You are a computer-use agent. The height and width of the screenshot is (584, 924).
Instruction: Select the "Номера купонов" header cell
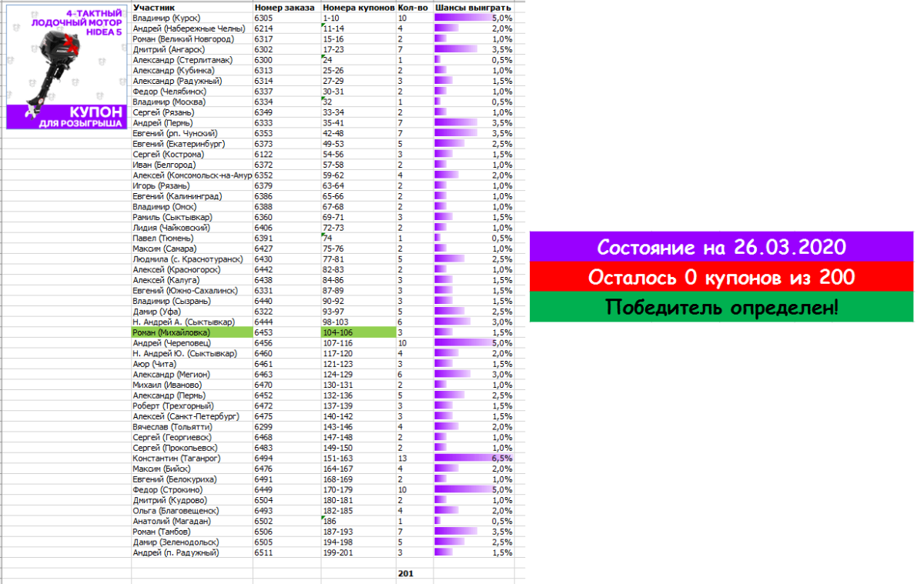pyautogui.click(x=357, y=7)
